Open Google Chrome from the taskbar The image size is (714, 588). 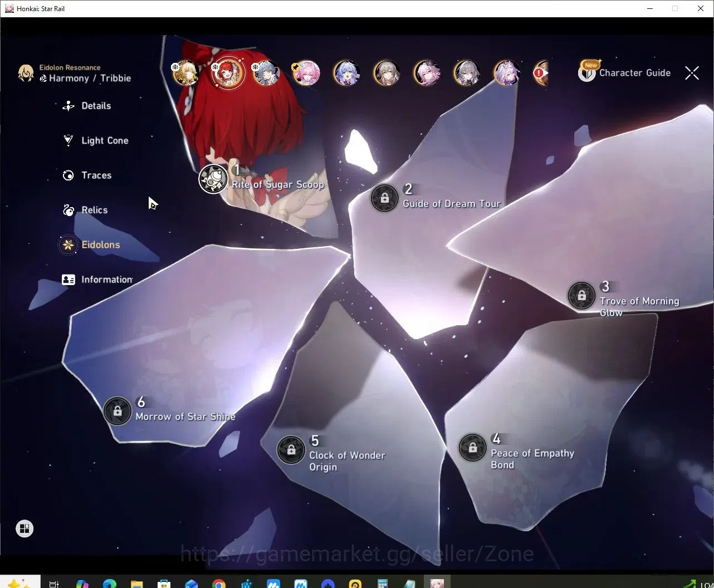tap(219, 584)
